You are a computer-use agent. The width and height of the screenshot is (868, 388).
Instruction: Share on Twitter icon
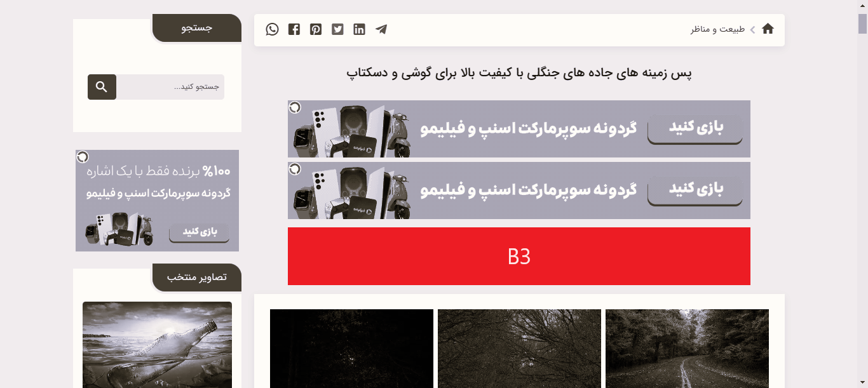click(337, 29)
